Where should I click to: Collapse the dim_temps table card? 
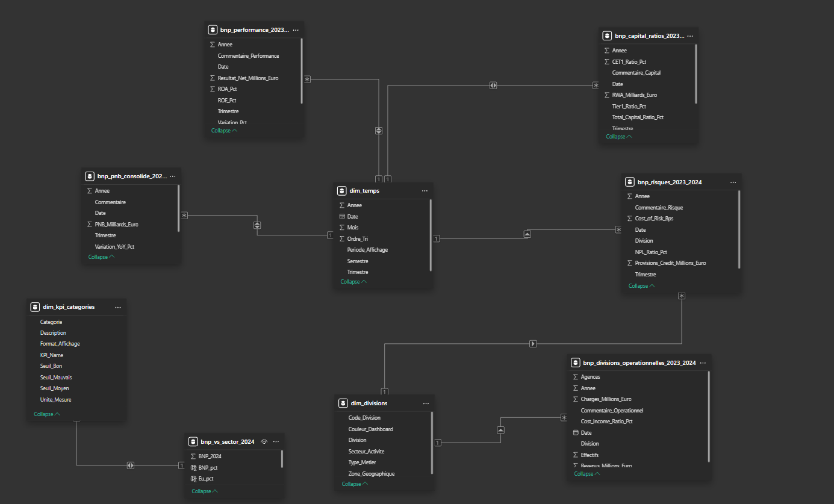click(353, 282)
